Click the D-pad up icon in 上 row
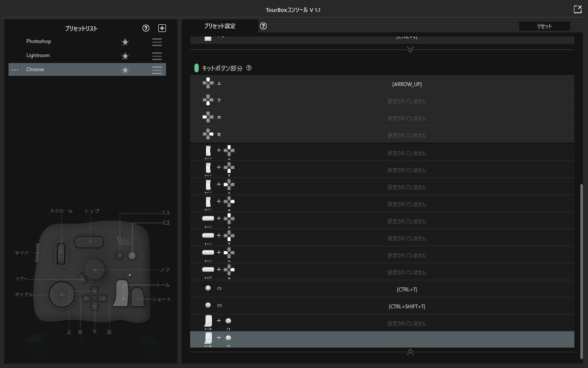The width and height of the screenshot is (588, 368). (x=208, y=83)
